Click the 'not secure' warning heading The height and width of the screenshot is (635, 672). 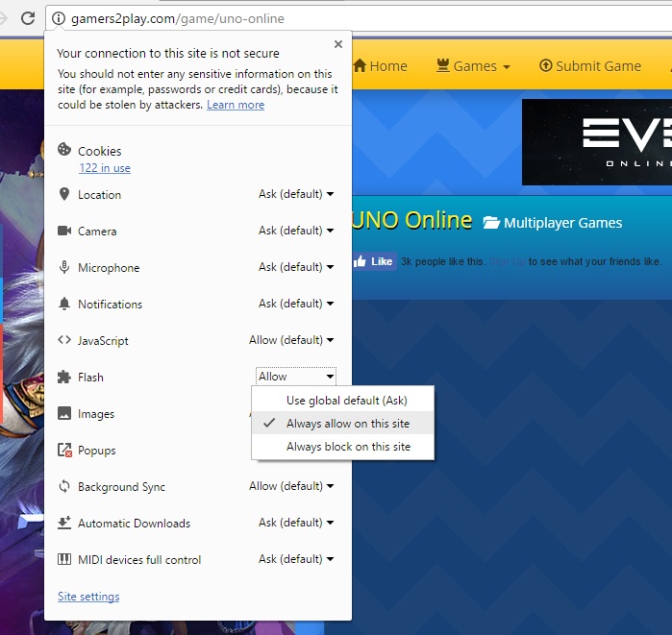(168, 53)
